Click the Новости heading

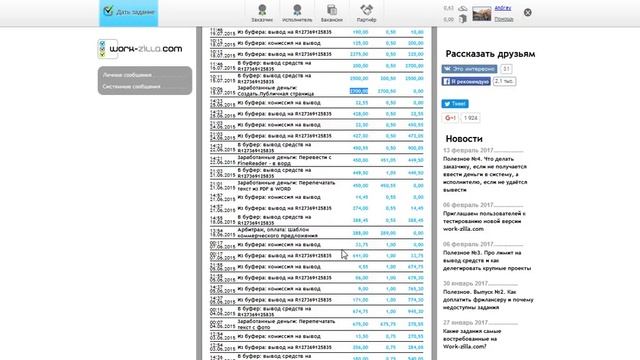click(464, 139)
